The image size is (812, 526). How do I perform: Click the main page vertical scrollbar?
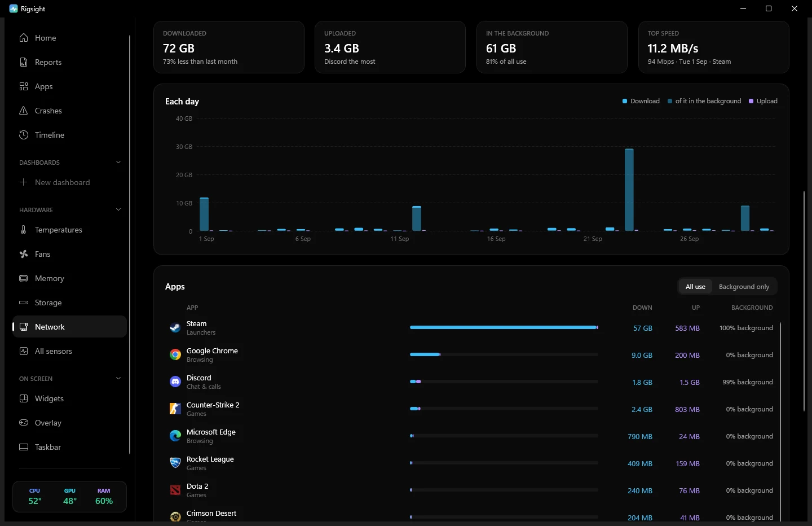pos(804,301)
